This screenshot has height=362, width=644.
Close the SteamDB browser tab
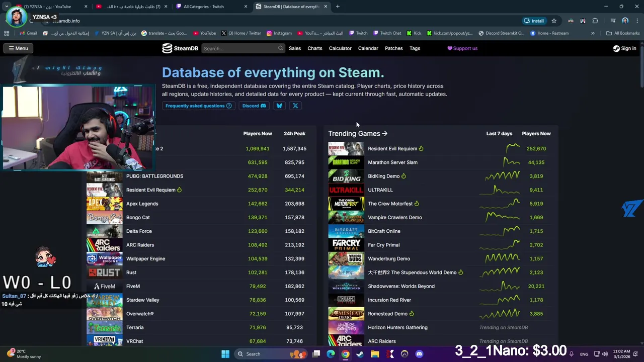pos(326,7)
